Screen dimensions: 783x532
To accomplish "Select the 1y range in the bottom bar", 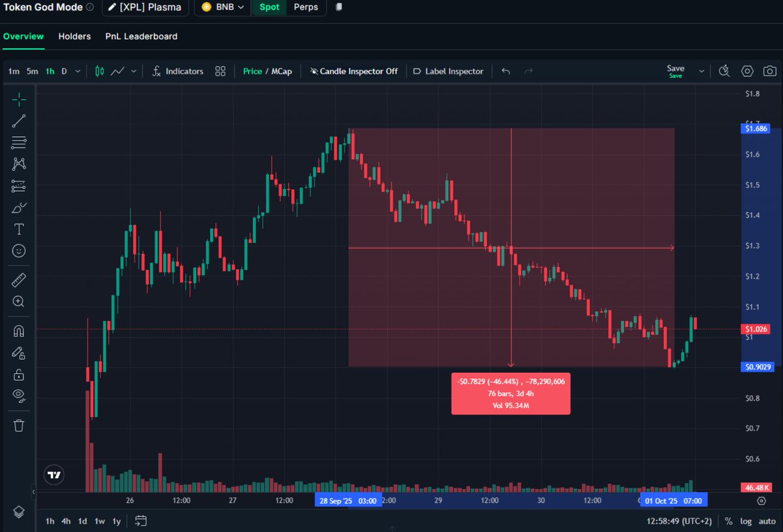I will coord(115,521).
